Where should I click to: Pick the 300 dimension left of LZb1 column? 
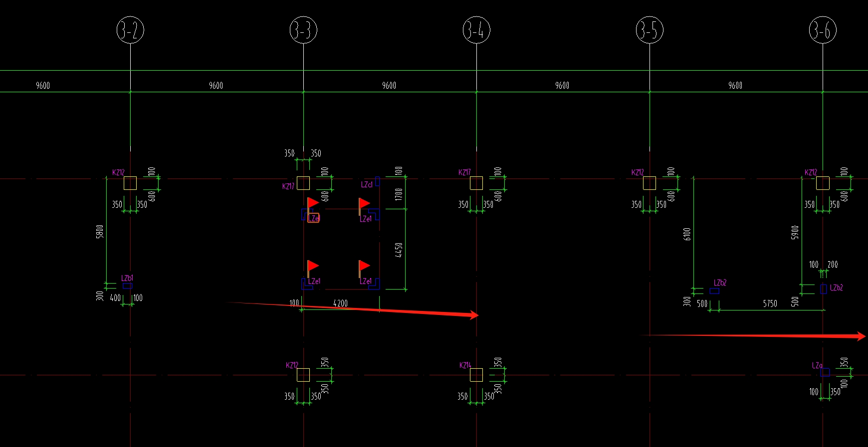coord(100,296)
